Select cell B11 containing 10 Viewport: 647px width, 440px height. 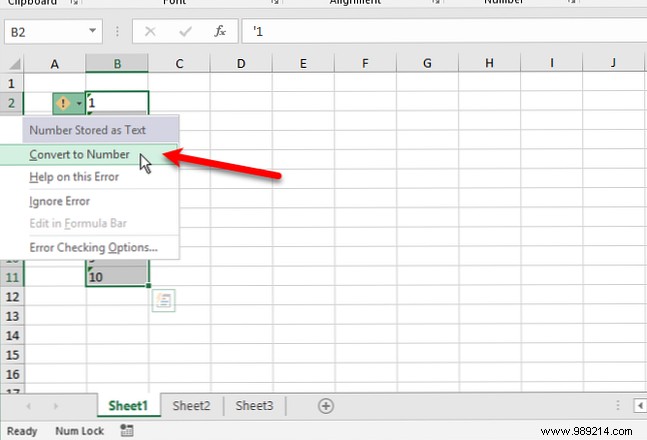point(117,277)
